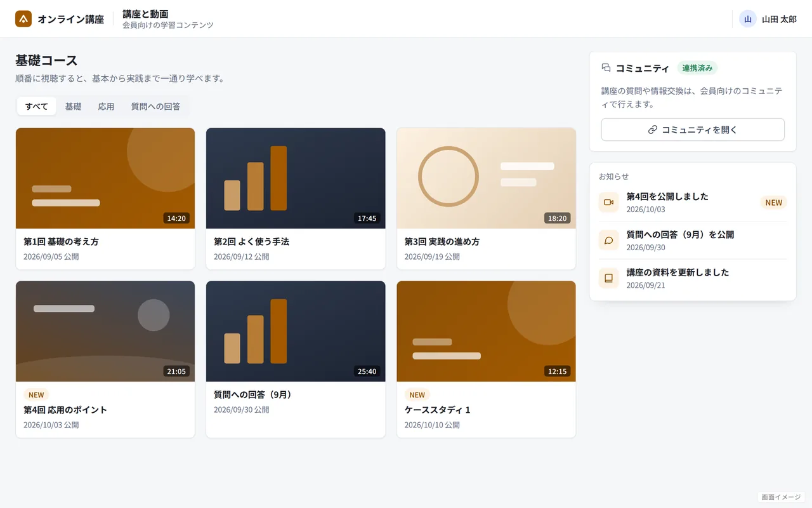Click the オンライン講座 logo icon
This screenshot has height=508, width=812.
[23, 19]
